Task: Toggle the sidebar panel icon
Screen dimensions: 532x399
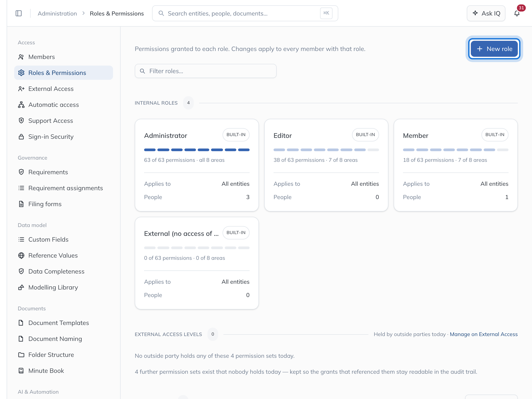Action: (x=19, y=14)
